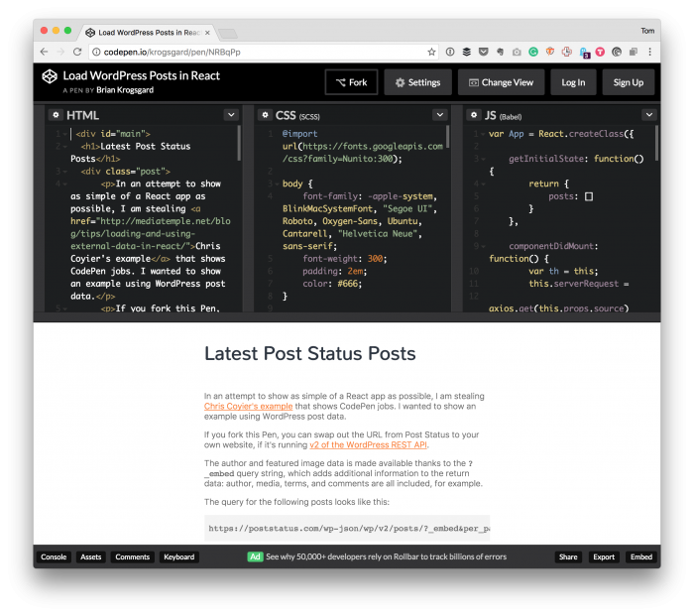View site info icon in address bar
The image size is (694, 616).
pos(96,52)
